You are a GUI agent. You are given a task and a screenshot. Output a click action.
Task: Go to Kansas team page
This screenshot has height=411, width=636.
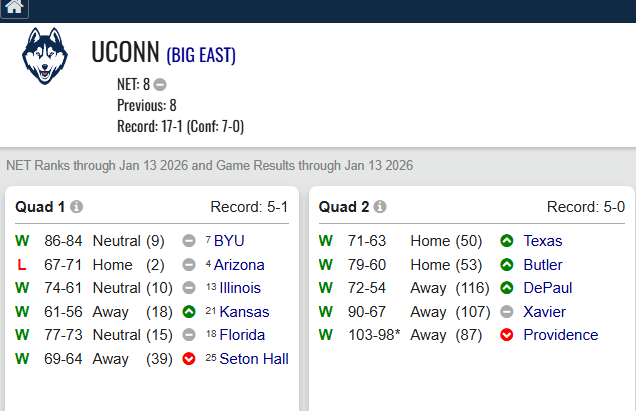point(244,312)
